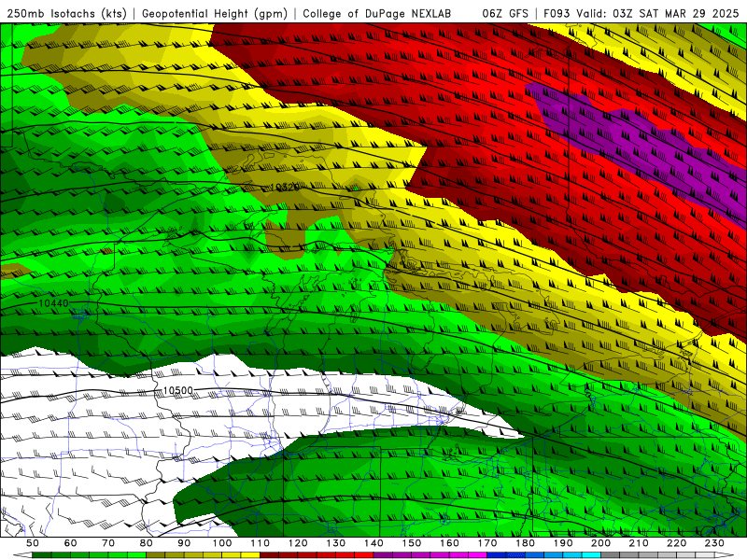The height and width of the screenshot is (560, 747).
Task: Click the 200 value on color scale
Action: pos(600,543)
